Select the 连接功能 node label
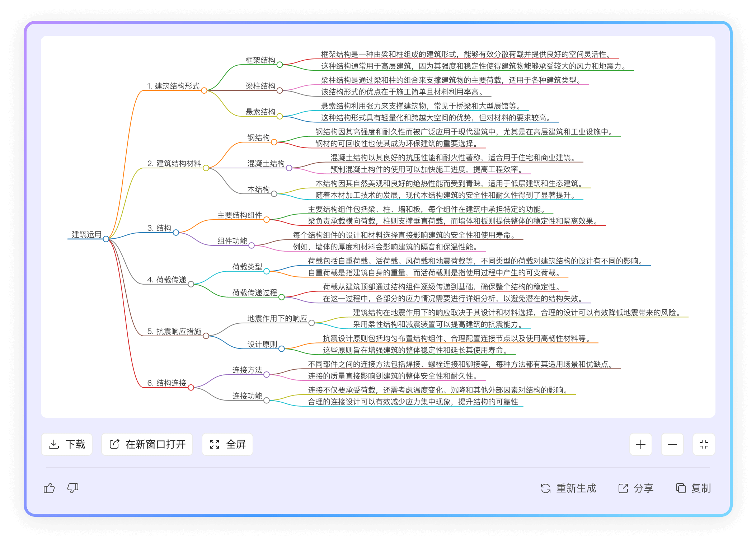 [x=247, y=396]
